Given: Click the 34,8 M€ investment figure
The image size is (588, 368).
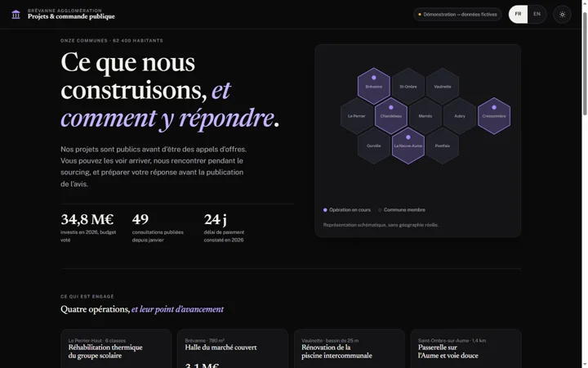Looking at the screenshot, I should click(x=87, y=219).
